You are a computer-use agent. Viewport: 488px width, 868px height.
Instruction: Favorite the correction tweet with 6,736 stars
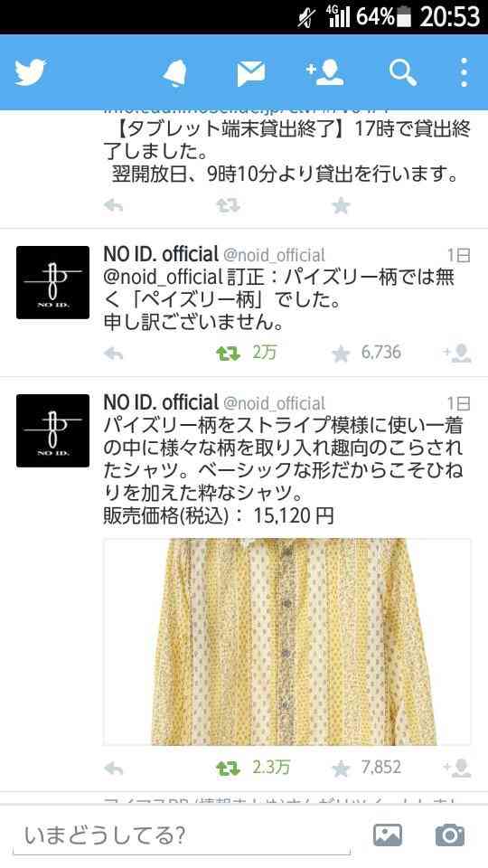(x=341, y=354)
